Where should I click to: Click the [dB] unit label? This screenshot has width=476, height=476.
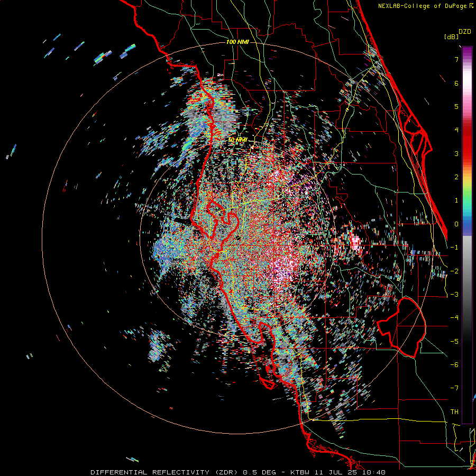[452, 37]
